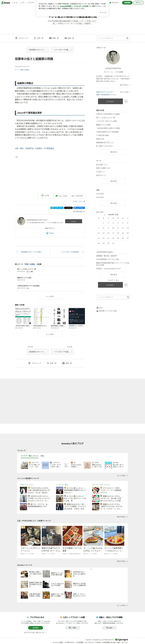Click the 新規登録 green button
The width and height of the screenshot is (145, 644).
[x=127, y=2]
